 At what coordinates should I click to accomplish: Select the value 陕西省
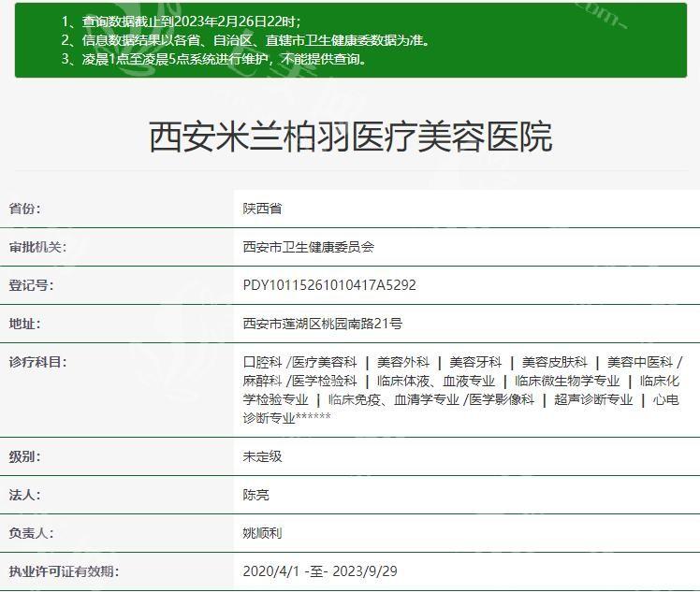click(262, 209)
